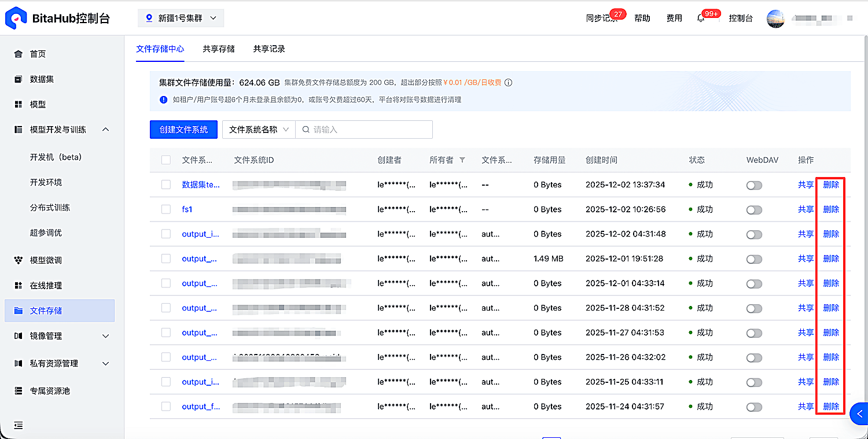The height and width of the screenshot is (439, 868).
Task: Open the notification bell with 99+ badge
Action: click(701, 19)
